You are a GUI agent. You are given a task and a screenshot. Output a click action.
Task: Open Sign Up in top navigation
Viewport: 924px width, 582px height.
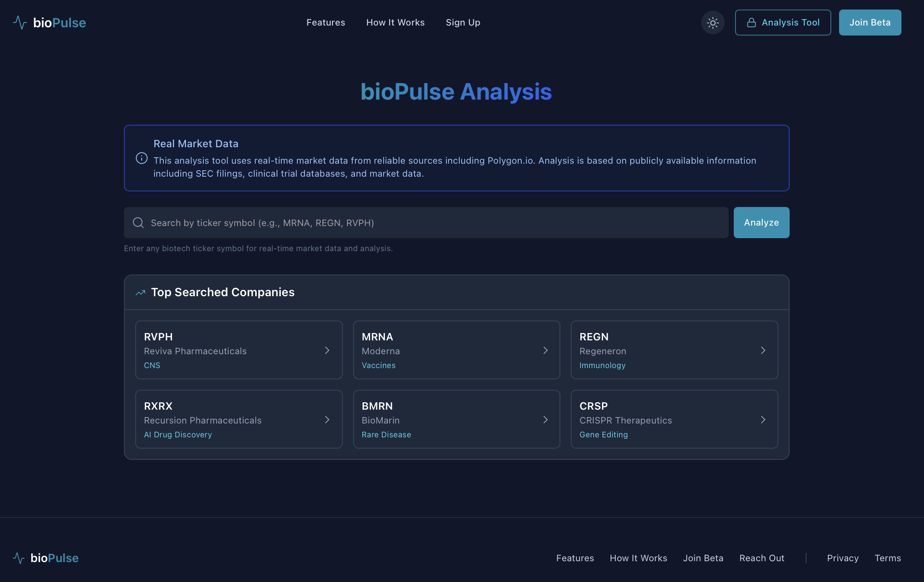click(463, 23)
